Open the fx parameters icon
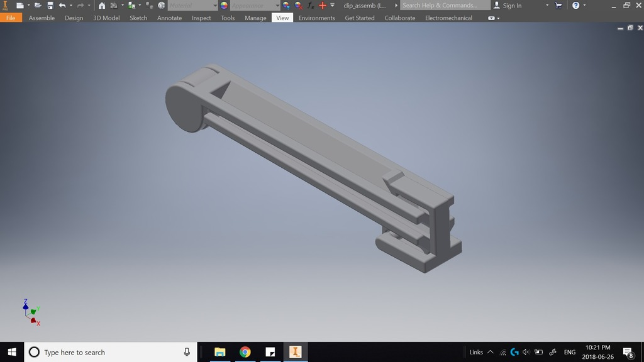 tap(311, 5)
